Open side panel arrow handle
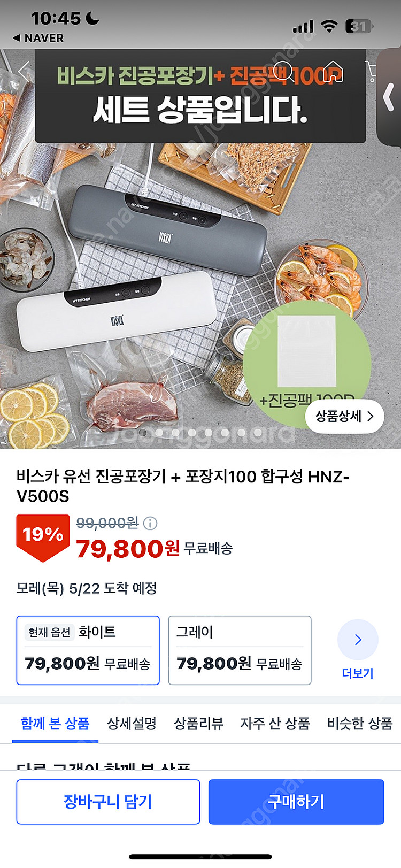This screenshot has height=868, width=401. tap(389, 97)
